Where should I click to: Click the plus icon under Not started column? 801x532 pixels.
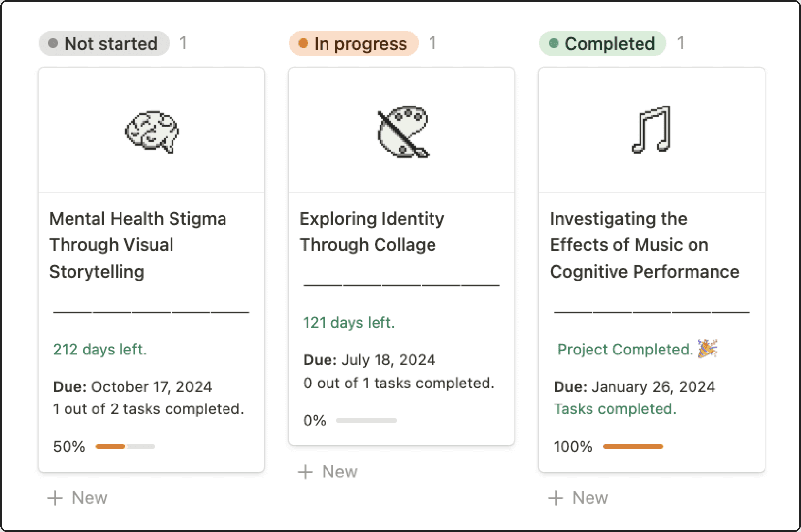point(55,498)
